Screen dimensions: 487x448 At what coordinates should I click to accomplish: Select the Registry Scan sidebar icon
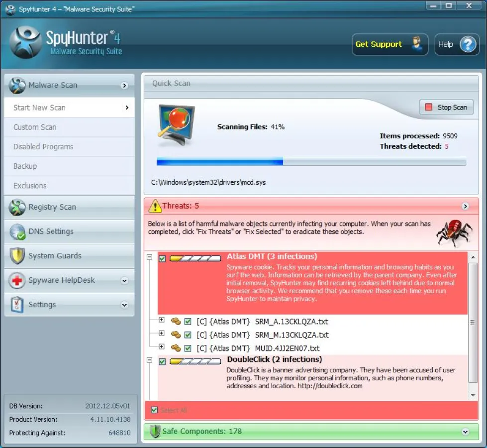coord(17,207)
